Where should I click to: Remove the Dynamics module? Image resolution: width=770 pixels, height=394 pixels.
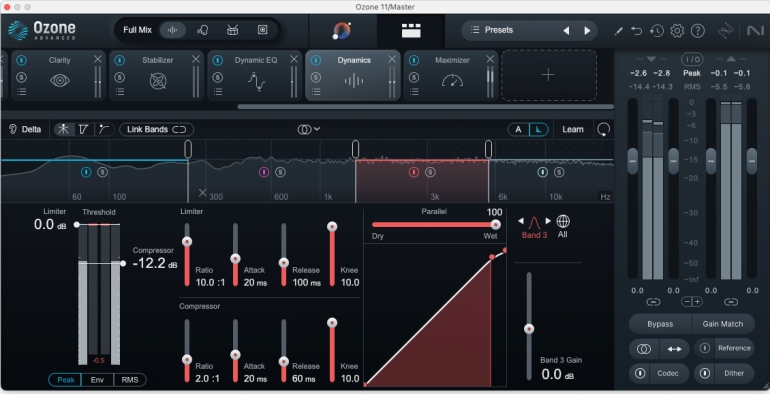point(392,59)
